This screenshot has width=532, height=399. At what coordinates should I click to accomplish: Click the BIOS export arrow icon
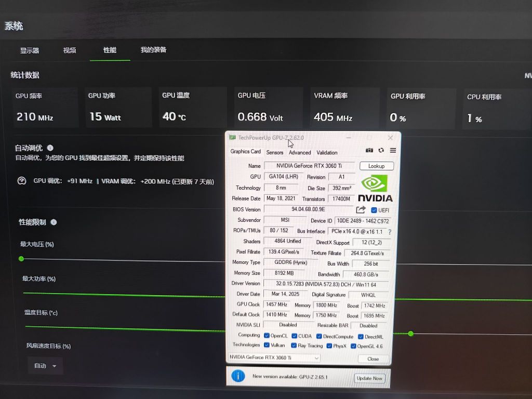point(361,209)
